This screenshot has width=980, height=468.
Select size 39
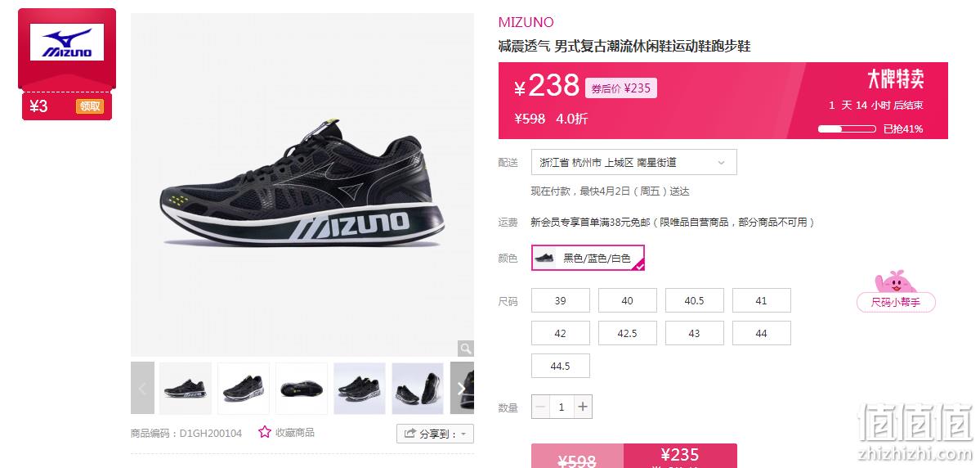[561, 300]
